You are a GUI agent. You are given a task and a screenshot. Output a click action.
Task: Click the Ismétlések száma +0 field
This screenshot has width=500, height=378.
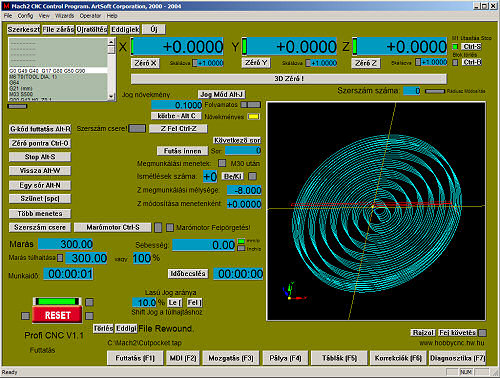[x=210, y=176]
